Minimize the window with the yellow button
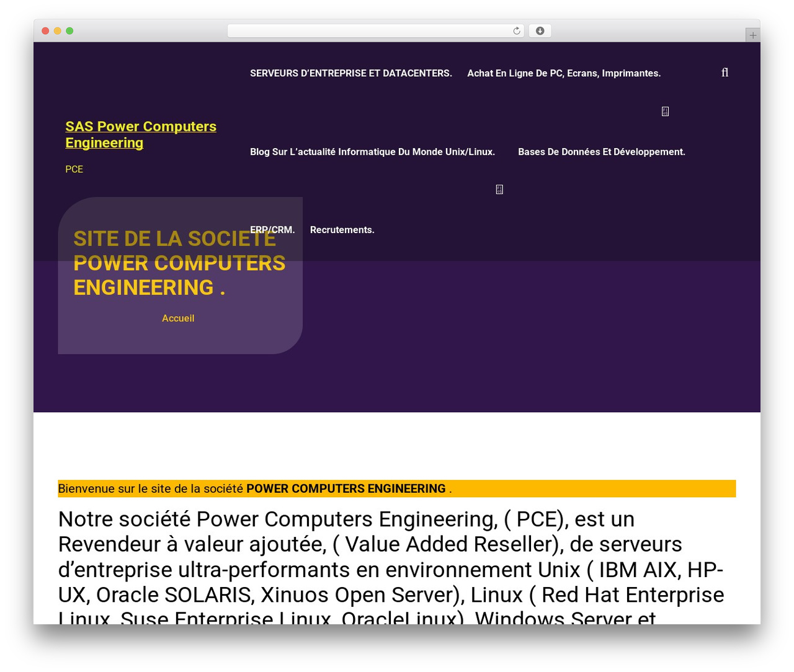Viewport: 794px width, 672px height. 58,31
